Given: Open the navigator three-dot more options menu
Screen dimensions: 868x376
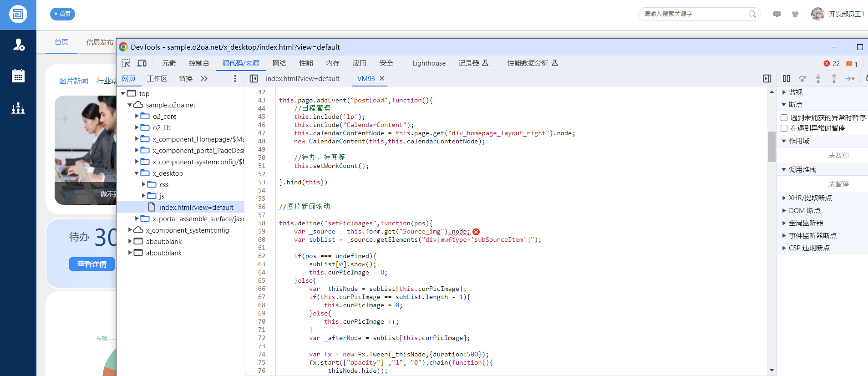Looking at the screenshot, I should coord(235,79).
